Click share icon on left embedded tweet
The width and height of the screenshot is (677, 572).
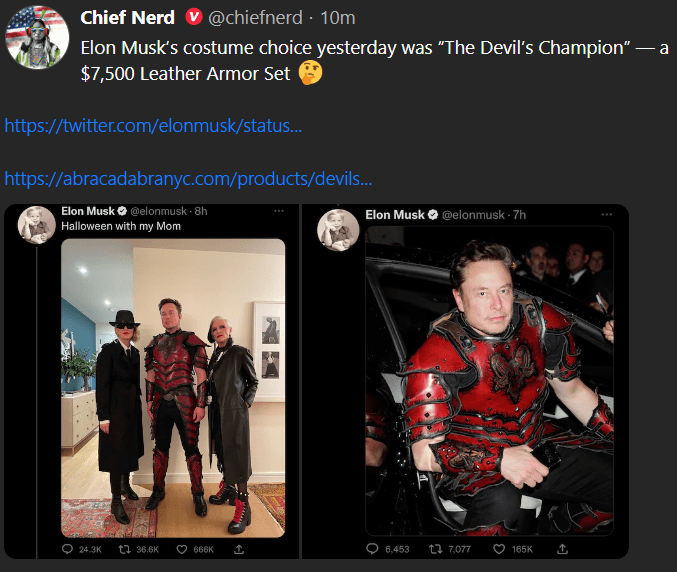pyautogui.click(x=239, y=549)
